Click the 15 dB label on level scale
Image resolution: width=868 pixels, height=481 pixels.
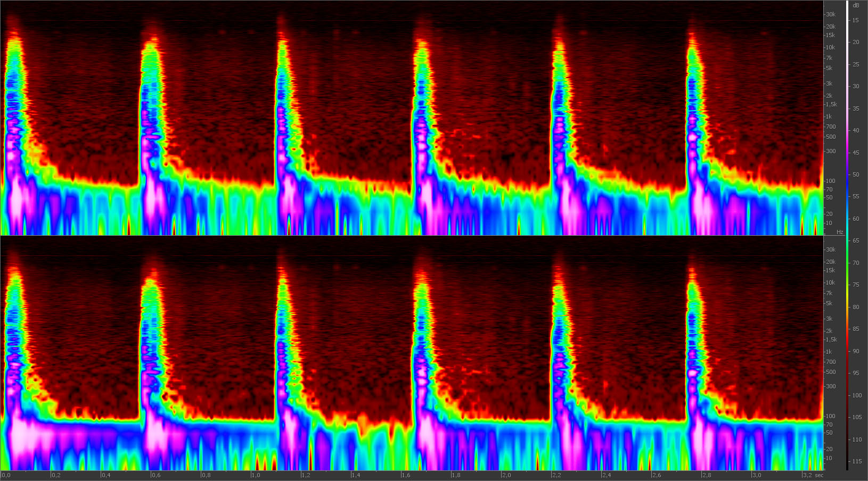[x=856, y=20]
